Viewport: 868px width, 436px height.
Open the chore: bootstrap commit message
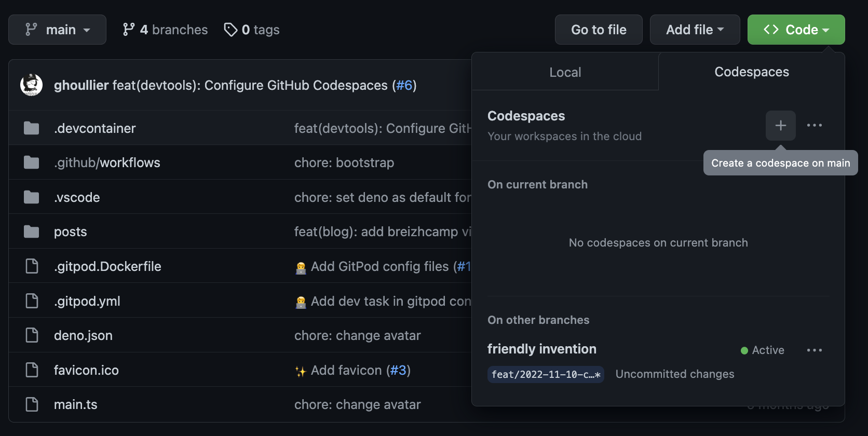[x=344, y=162]
